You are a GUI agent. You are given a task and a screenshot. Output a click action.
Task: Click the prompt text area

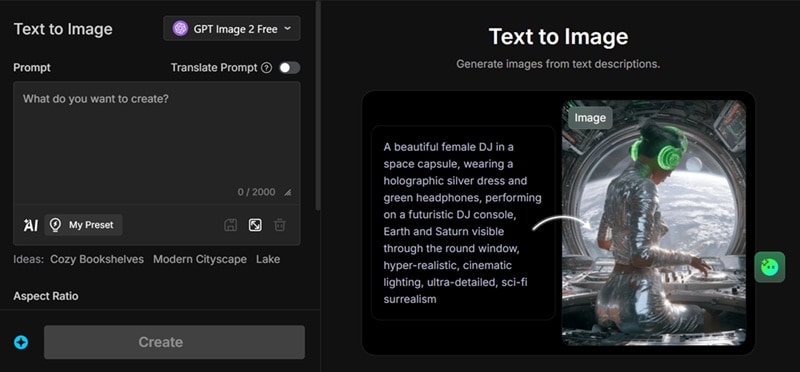pyautogui.click(x=157, y=143)
